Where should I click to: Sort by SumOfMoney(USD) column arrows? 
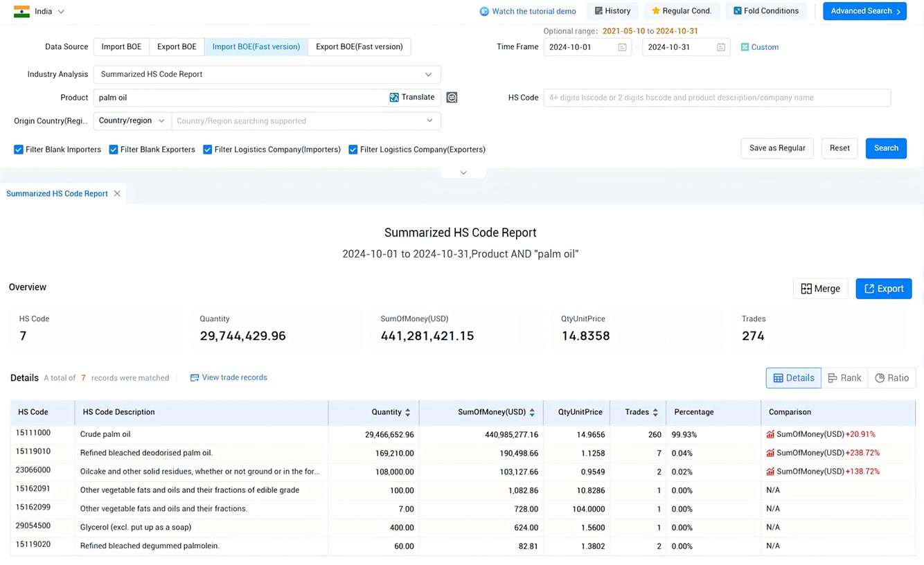click(x=532, y=412)
